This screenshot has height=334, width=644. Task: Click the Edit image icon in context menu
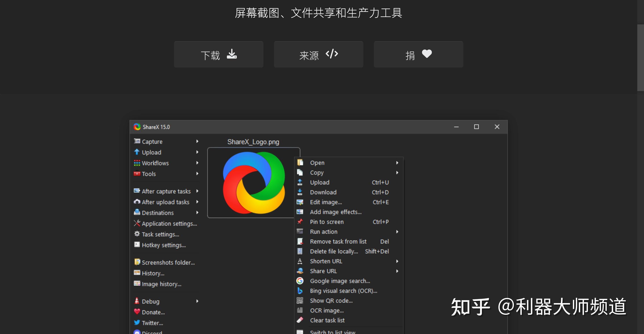300,202
